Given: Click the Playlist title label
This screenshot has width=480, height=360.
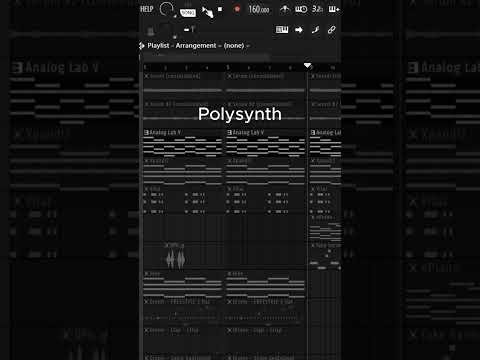Looking at the screenshot, I should 158,45.
